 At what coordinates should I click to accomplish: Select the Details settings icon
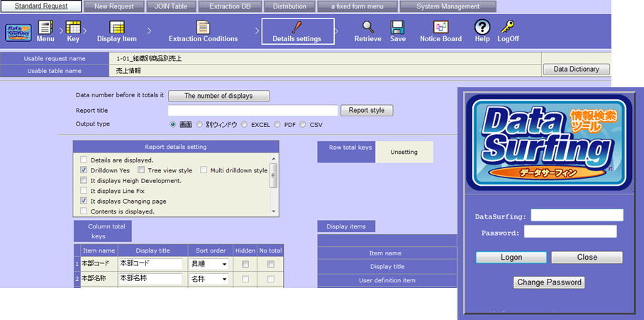pos(296,31)
